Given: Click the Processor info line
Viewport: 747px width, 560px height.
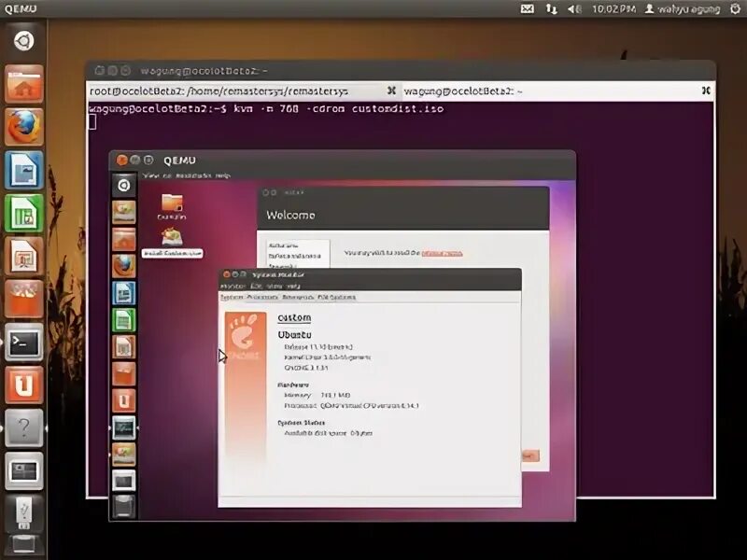Looking at the screenshot, I should [x=352, y=406].
